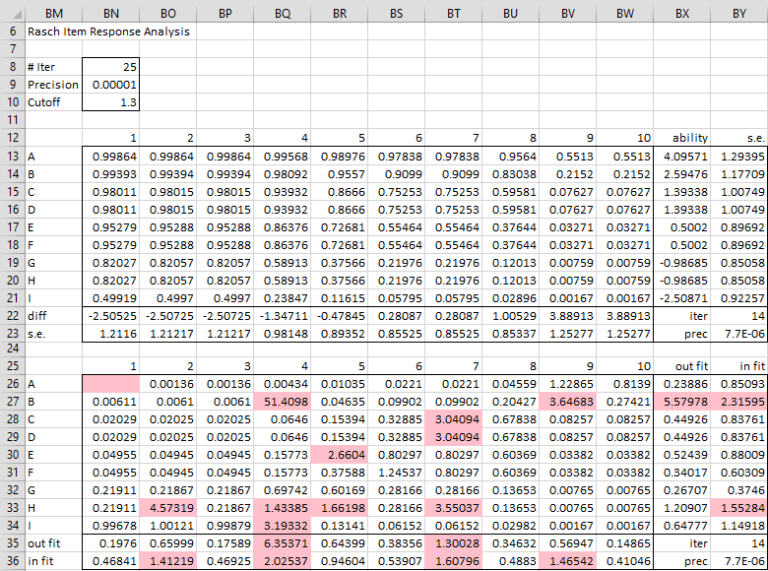Select the precision value 0.00001
Viewport: 768px width, 571px height.
(111, 85)
